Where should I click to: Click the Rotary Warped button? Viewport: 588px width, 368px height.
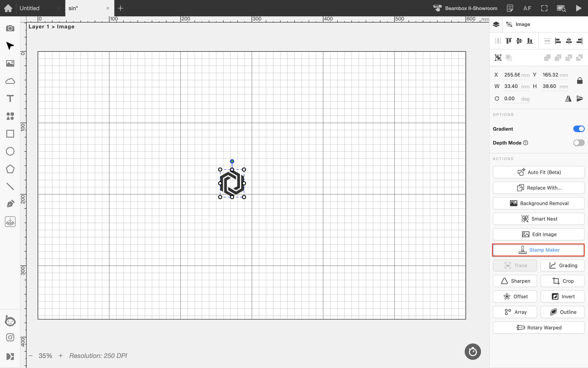(538, 328)
